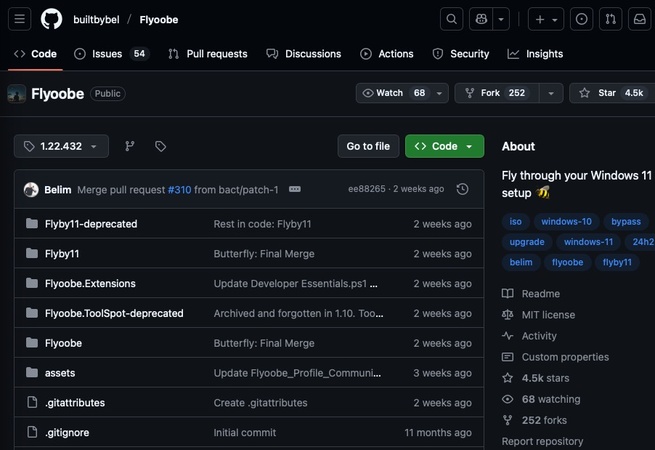Open commit history clock icon
This screenshot has height=450, width=655.
click(x=462, y=189)
